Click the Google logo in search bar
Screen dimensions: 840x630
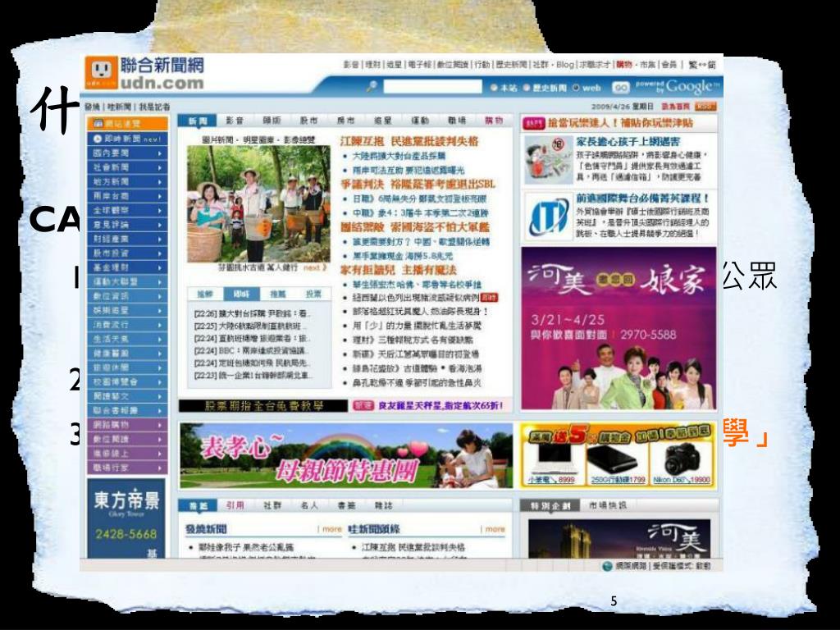pos(692,86)
